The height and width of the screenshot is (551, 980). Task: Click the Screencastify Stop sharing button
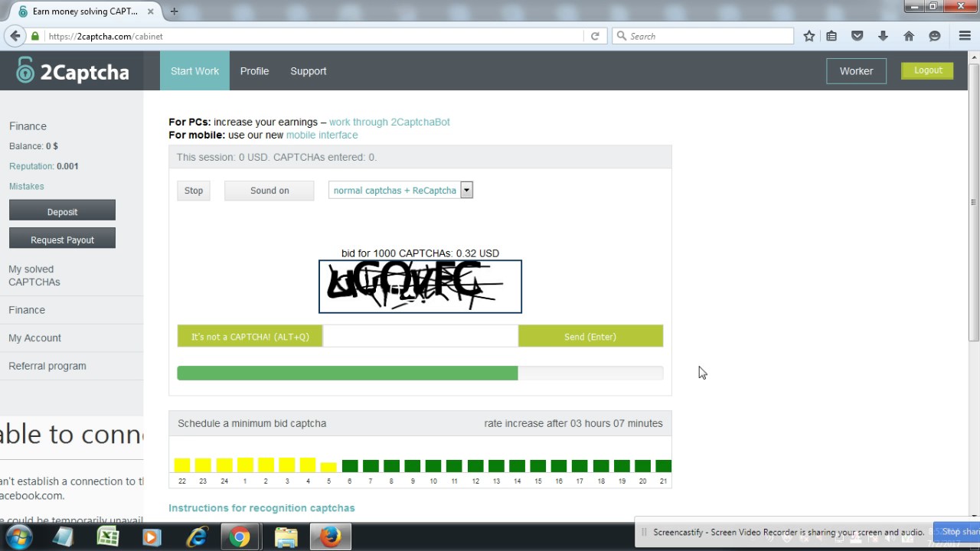(957, 532)
